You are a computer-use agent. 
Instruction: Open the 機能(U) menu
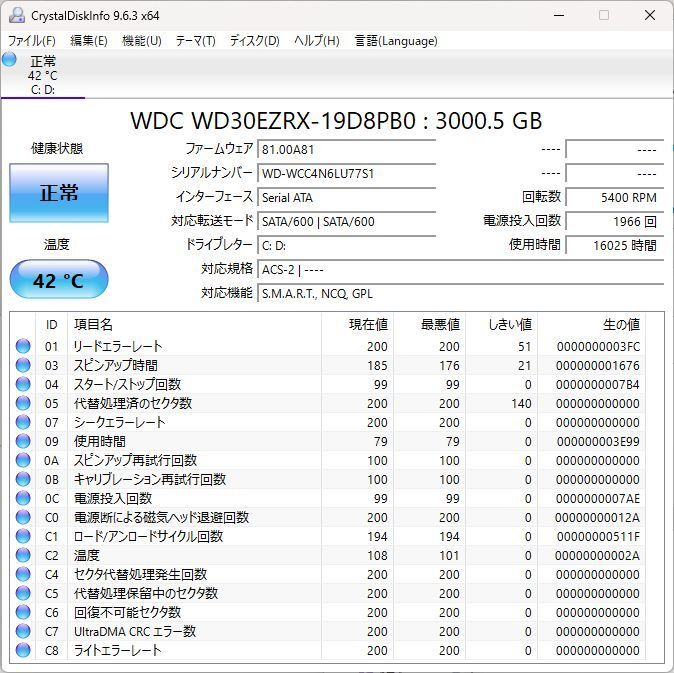pos(142,41)
